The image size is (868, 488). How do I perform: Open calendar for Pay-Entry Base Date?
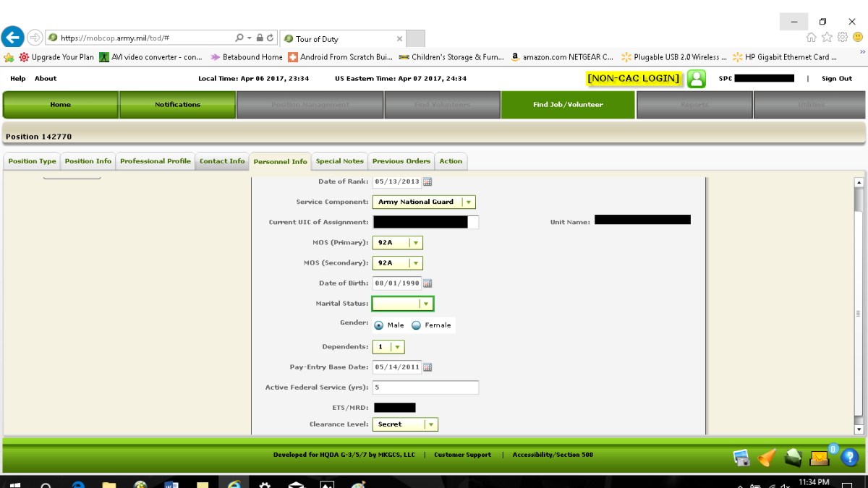pyautogui.click(x=427, y=367)
